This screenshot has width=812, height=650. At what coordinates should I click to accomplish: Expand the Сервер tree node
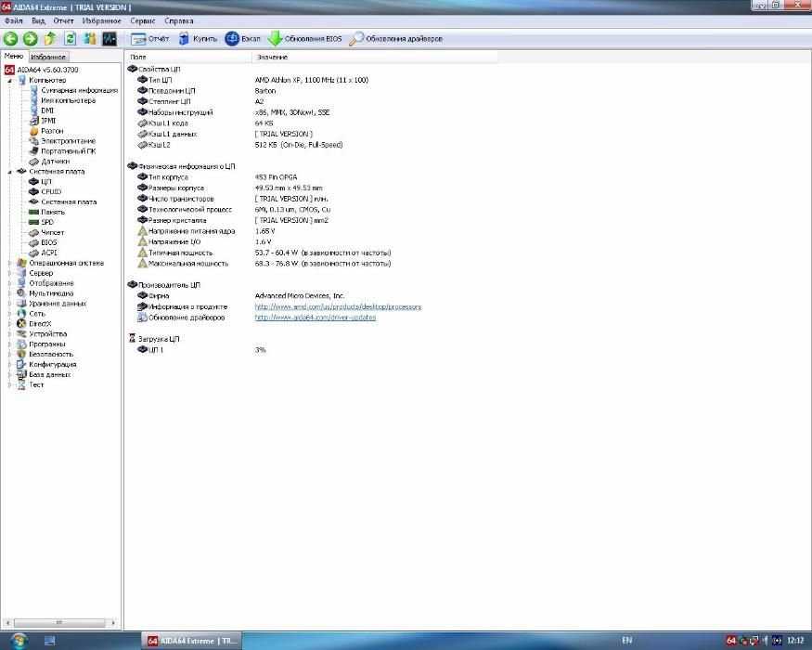pos(10,274)
